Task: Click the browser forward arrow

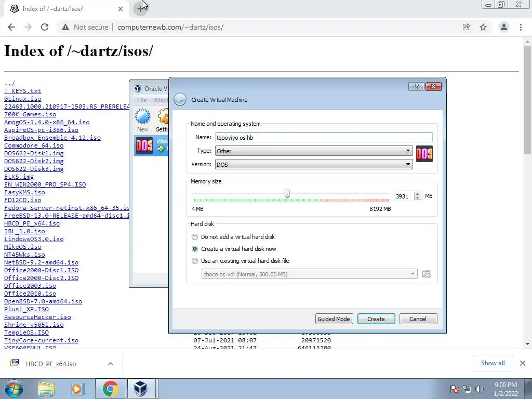Action: pyautogui.click(x=28, y=27)
